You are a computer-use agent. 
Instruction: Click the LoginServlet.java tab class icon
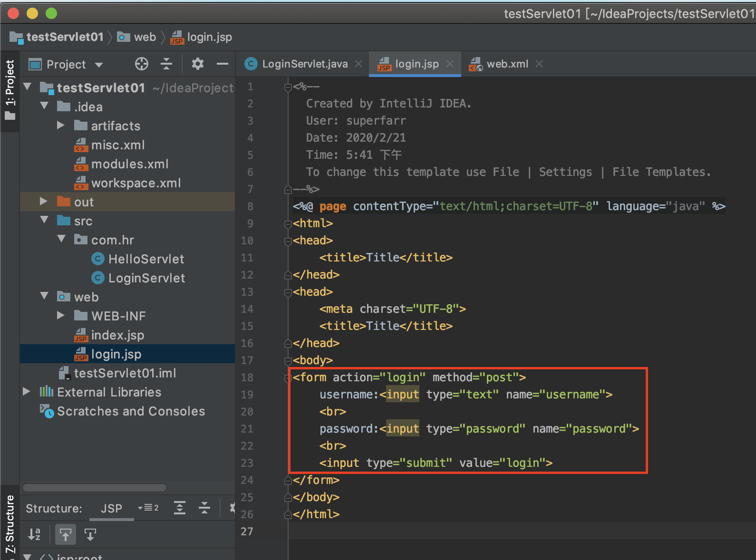251,64
